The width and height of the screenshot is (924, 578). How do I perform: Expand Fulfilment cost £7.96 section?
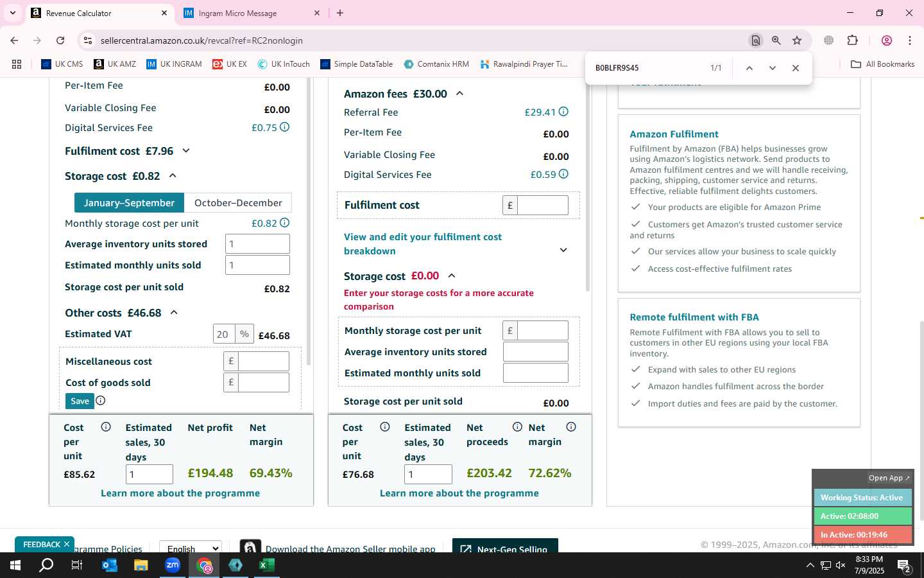186,151
